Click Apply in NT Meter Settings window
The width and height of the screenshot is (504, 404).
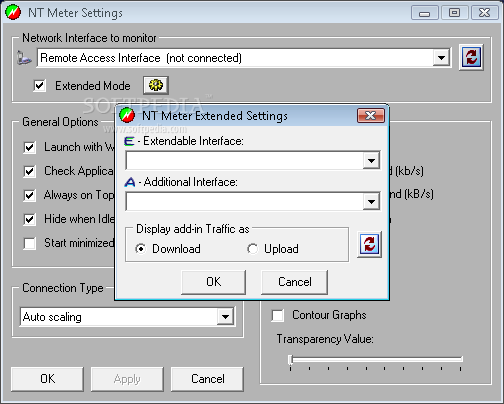click(127, 379)
